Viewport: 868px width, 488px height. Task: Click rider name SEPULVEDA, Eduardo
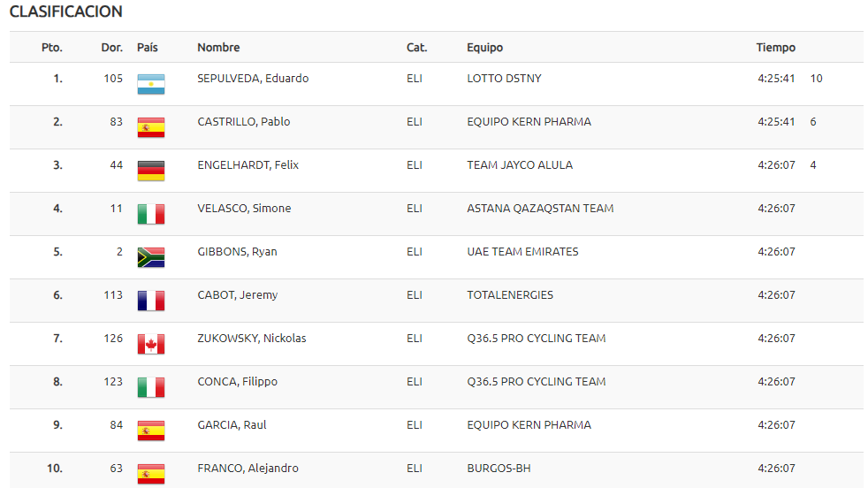point(253,79)
